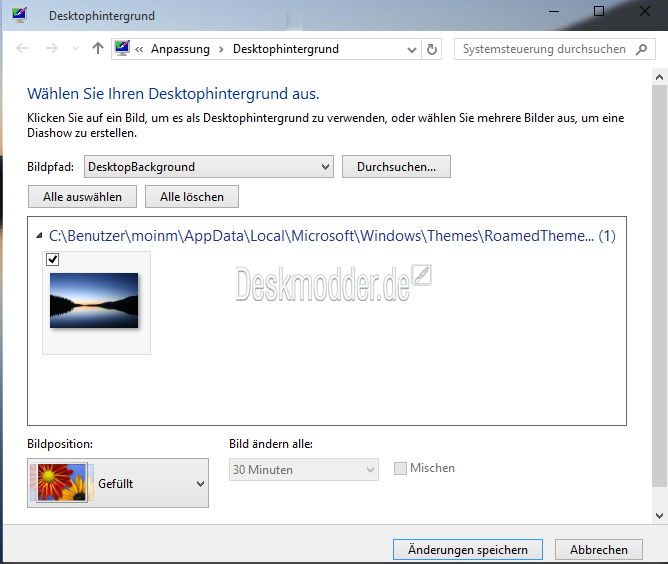Click the C:\Benutzer\moinm\AppData path header
Image resolution: width=668 pixels, height=564 pixels.
point(332,236)
